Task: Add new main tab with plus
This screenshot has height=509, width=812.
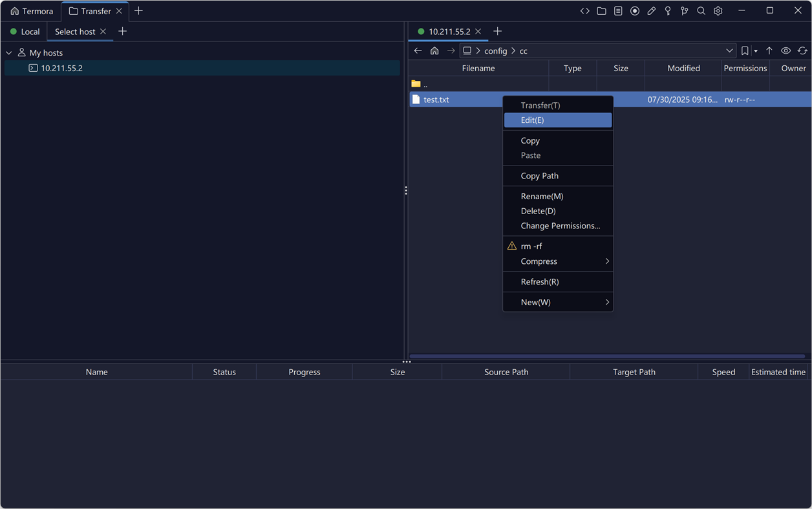Action: point(138,11)
